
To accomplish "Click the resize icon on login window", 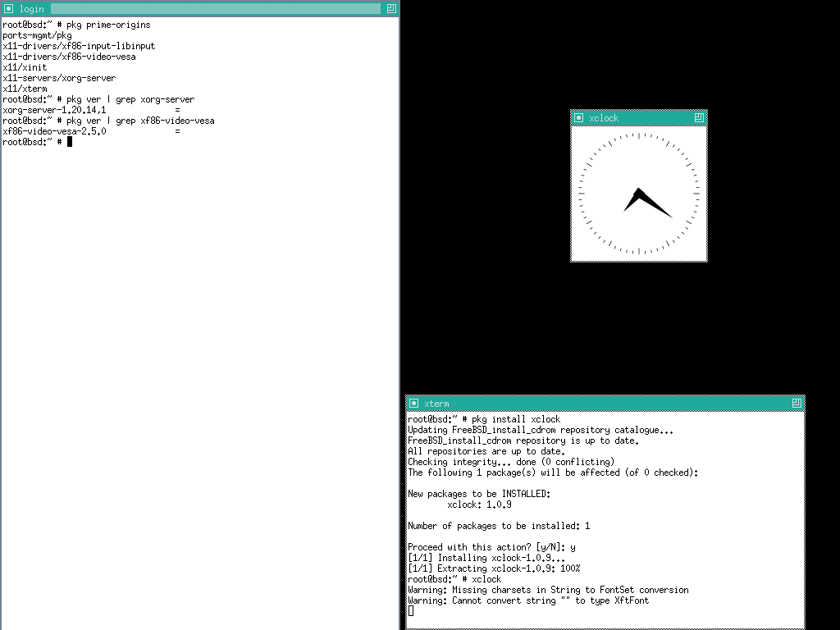I will (391, 9).
